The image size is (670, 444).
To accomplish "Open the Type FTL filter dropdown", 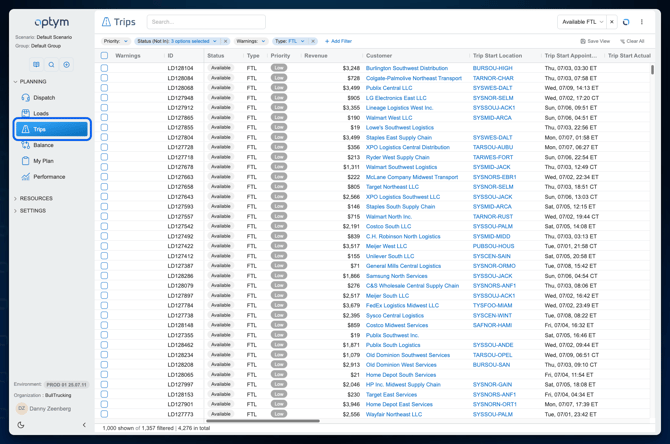I will (x=290, y=41).
